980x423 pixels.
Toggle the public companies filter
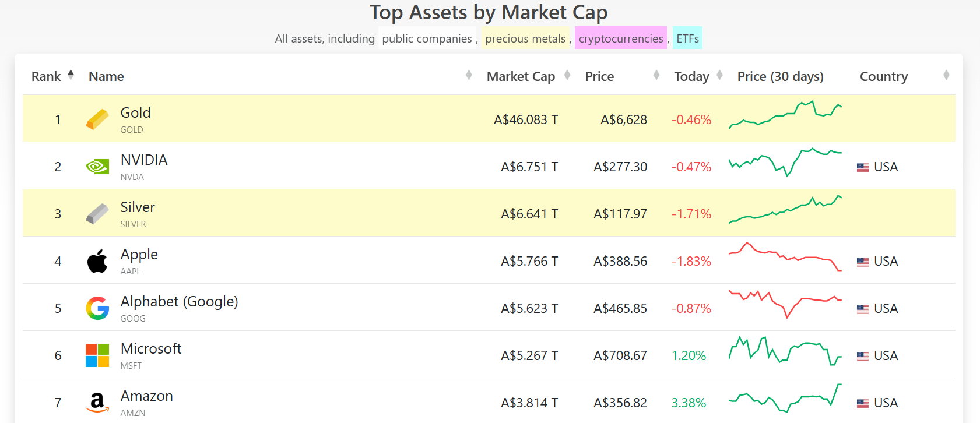click(427, 38)
